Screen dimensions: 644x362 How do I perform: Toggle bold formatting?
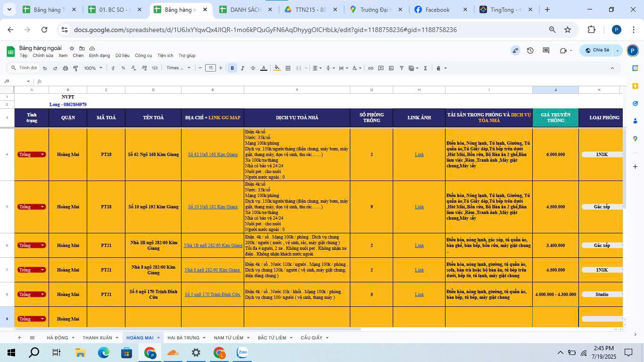coord(232,68)
